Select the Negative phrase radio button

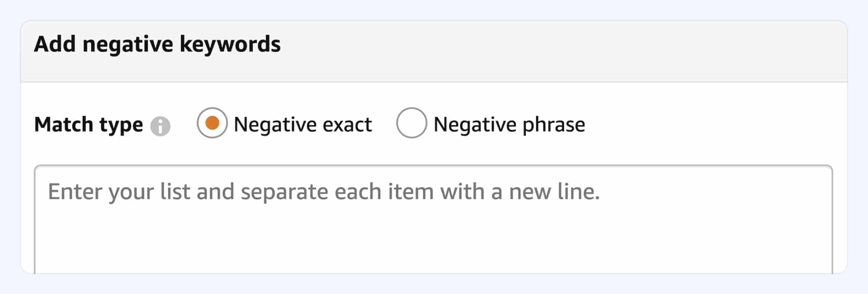411,123
